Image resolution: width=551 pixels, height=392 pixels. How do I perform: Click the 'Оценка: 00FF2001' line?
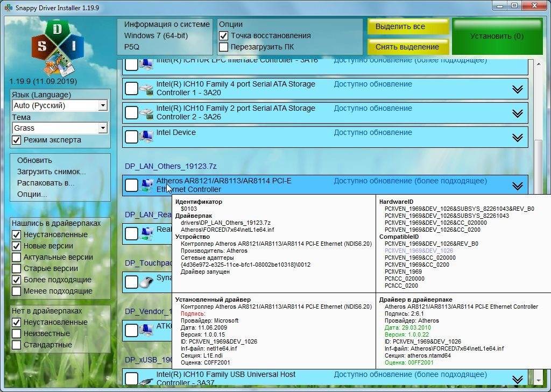coord(409,362)
